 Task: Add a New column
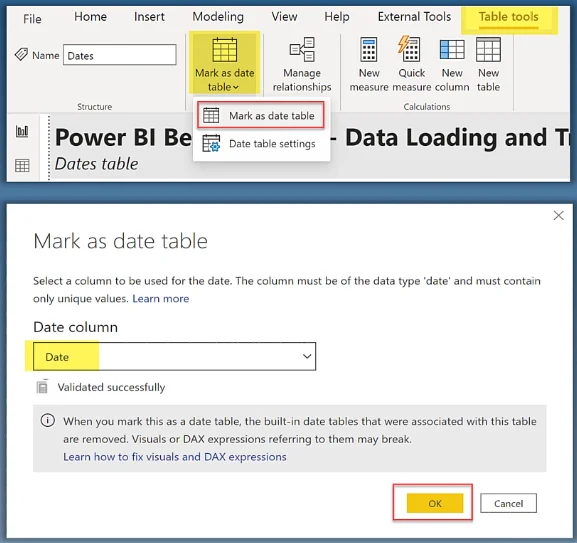click(452, 64)
